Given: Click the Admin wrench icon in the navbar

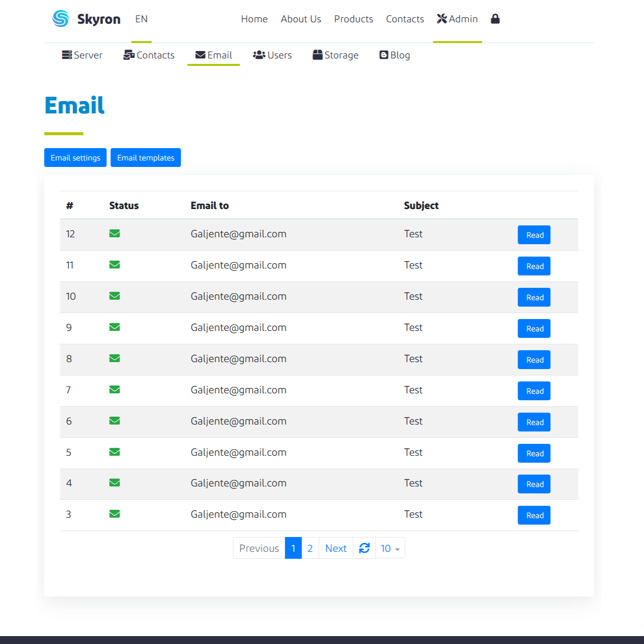Looking at the screenshot, I should pyautogui.click(x=441, y=18).
